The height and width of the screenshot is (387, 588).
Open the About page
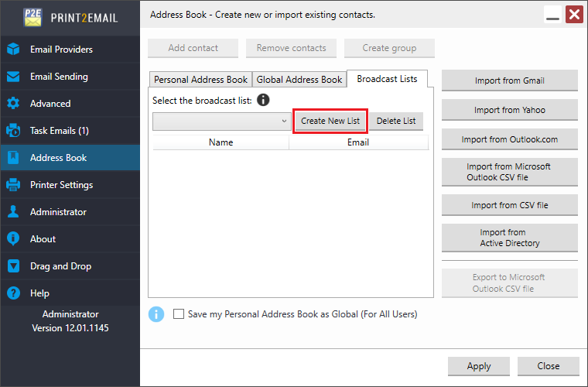tap(70, 238)
